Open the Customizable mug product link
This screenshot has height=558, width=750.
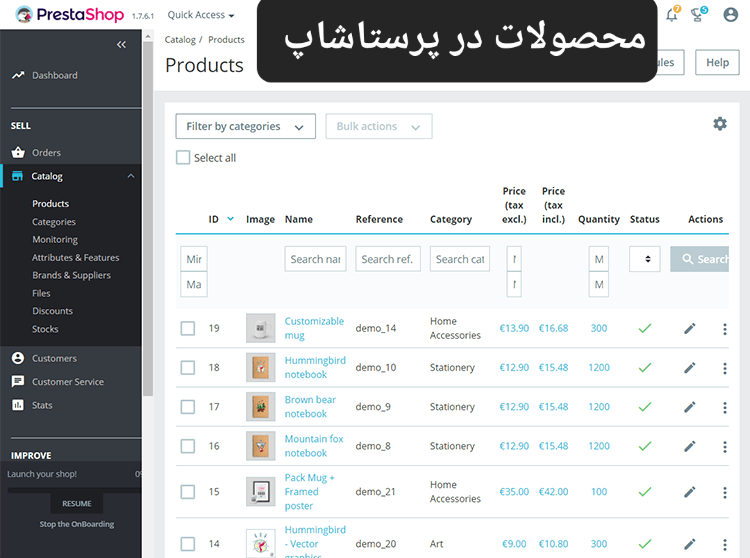pyautogui.click(x=314, y=328)
